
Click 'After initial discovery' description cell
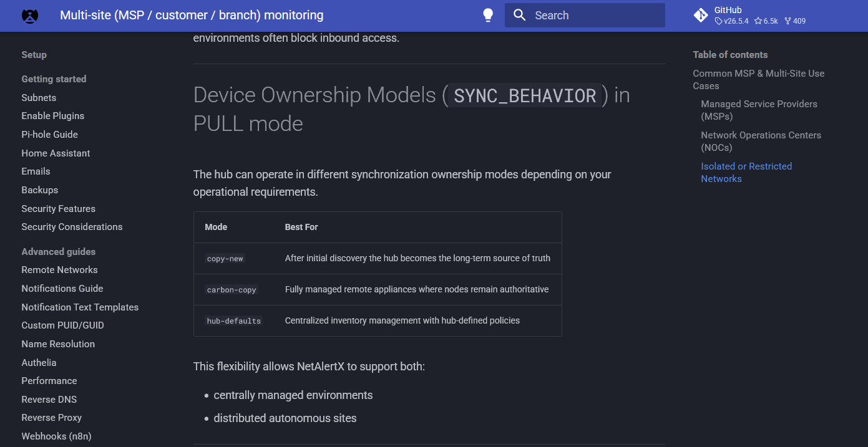[417, 258]
